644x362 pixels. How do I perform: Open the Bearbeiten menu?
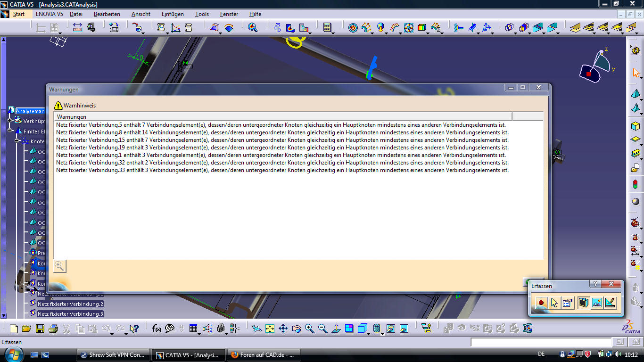107,14
